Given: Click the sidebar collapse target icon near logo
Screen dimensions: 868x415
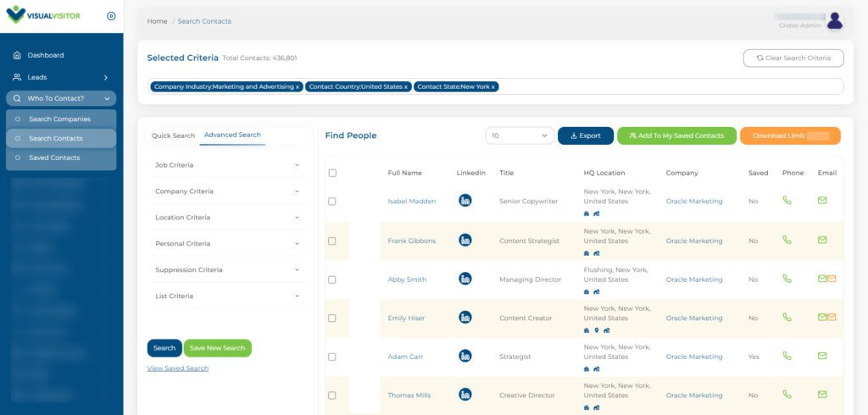Looking at the screenshot, I should [111, 16].
